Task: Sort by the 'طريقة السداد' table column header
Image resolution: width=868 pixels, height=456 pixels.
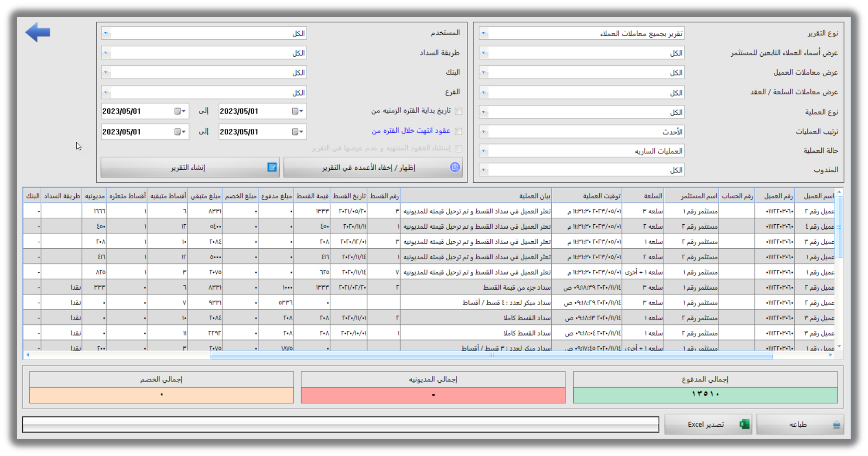Action: coord(62,196)
